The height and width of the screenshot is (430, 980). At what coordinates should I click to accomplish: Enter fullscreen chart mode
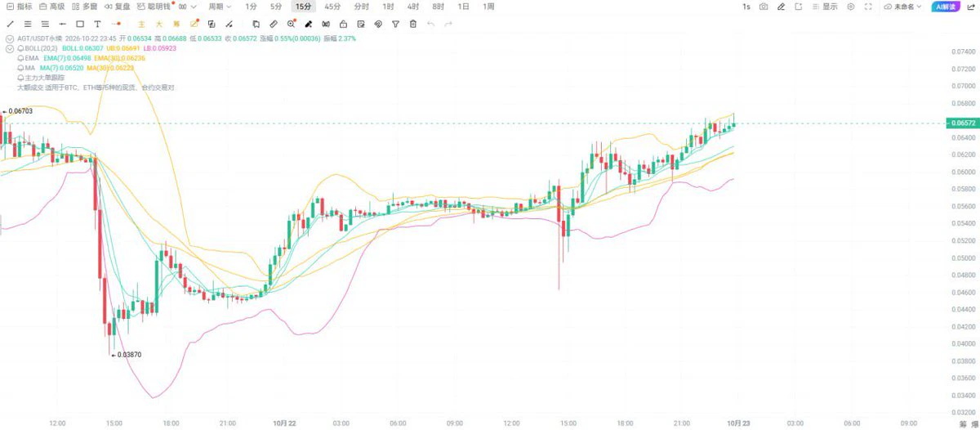[x=868, y=7]
